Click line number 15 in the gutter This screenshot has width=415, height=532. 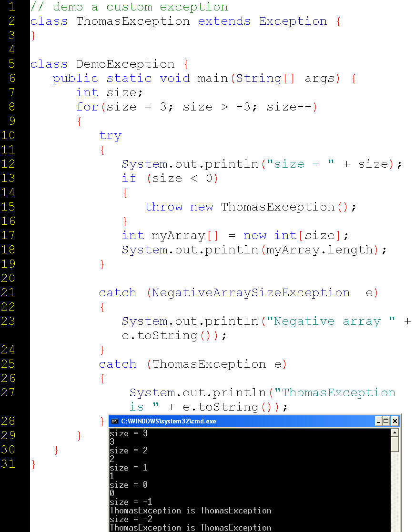[x=8, y=207]
